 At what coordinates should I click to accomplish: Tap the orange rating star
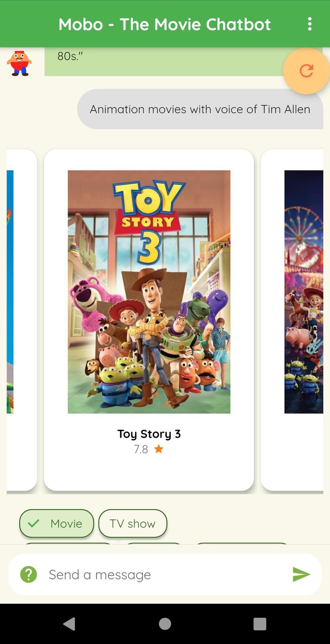[x=159, y=449]
